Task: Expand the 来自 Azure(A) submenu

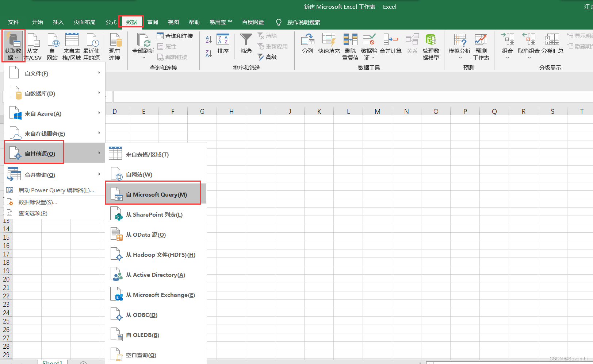Action: (x=54, y=113)
